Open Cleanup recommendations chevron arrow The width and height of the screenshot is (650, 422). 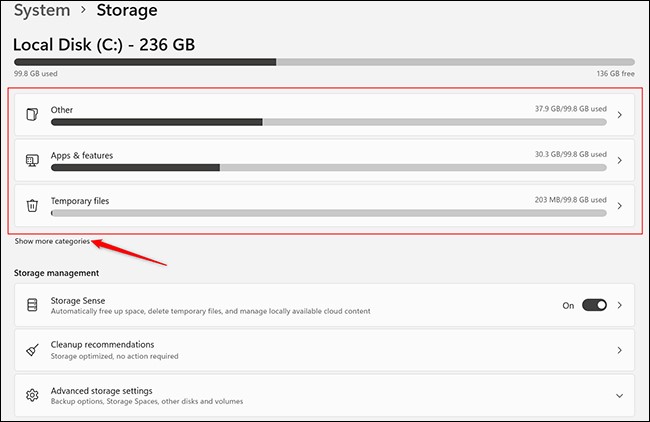coord(620,350)
